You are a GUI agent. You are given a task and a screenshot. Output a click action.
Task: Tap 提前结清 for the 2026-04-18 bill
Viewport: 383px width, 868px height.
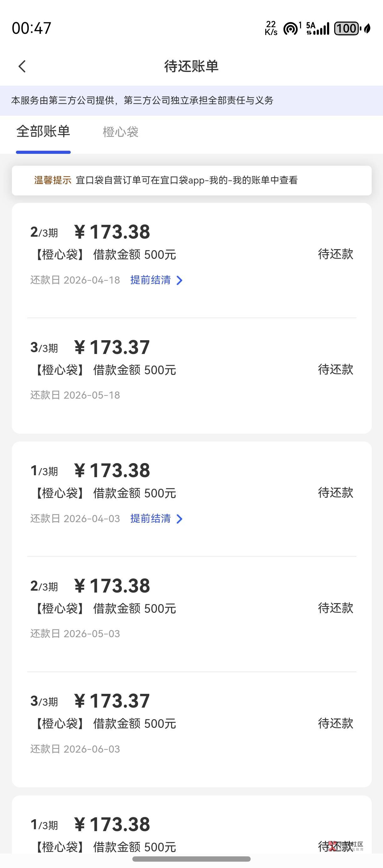click(151, 280)
